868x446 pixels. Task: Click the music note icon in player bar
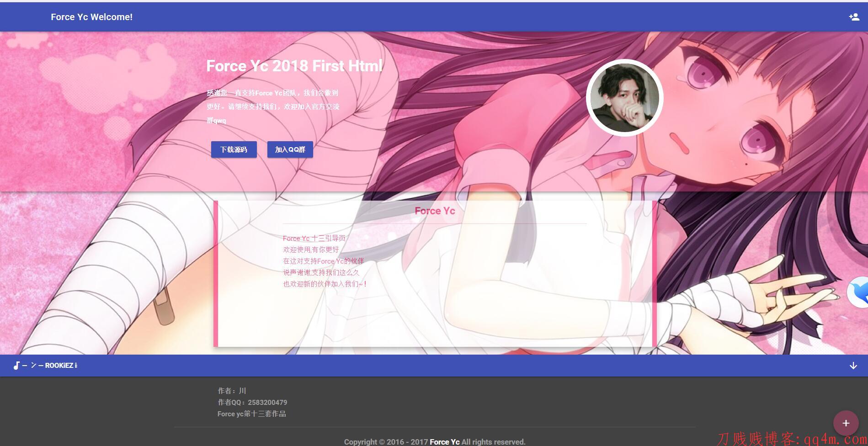coord(16,366)
